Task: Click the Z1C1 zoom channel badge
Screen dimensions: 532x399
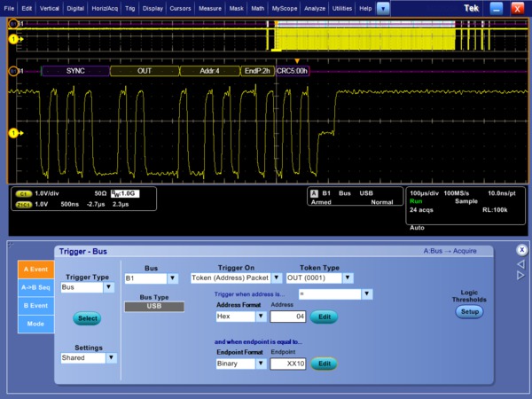Action: click(x=24, y=203)
